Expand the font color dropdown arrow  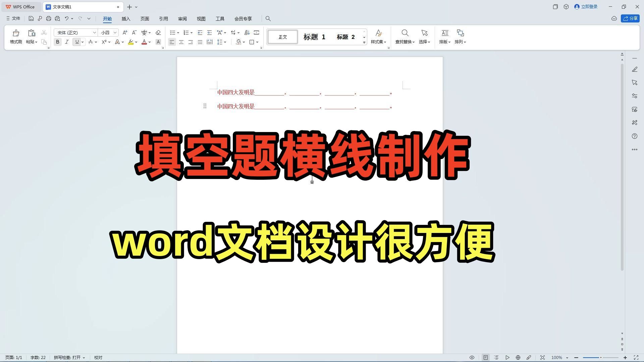[150, 42]
